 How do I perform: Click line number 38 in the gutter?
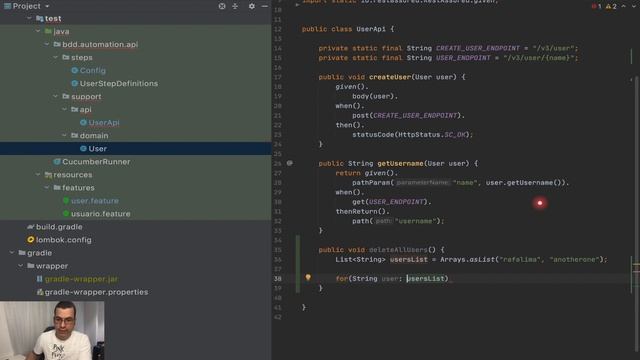pyautogui.click(x=278, y=279)
